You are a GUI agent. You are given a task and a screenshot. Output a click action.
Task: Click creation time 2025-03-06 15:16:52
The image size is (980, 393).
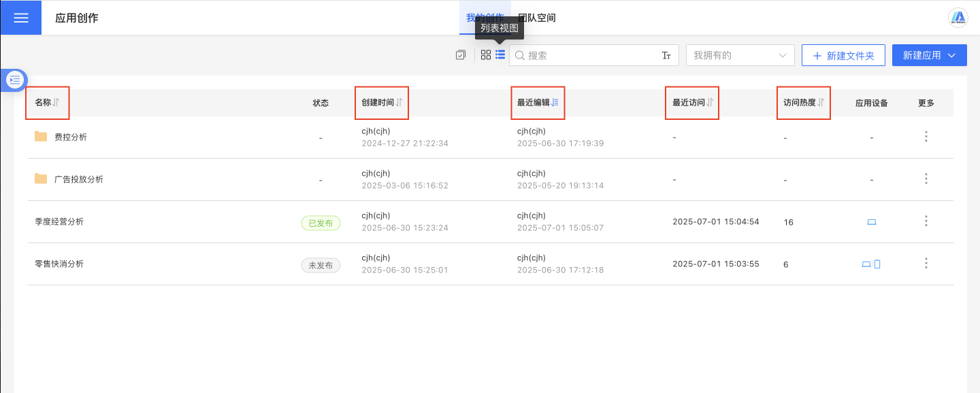click(x=405, y=186)
